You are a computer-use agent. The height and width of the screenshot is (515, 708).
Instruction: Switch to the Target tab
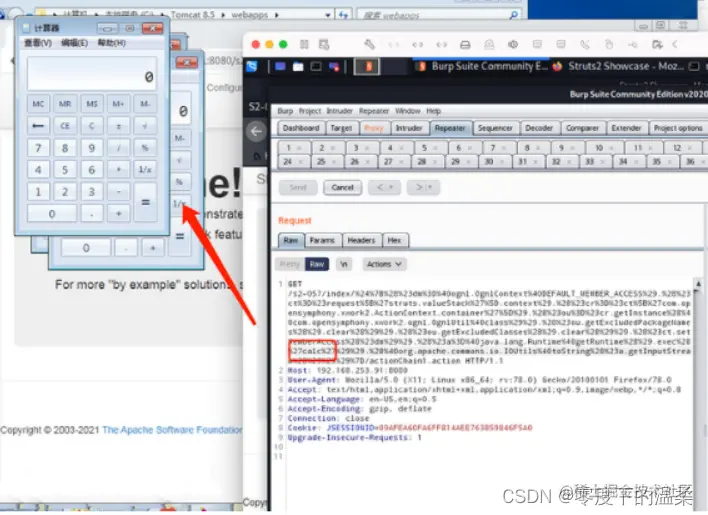(341, 128)
